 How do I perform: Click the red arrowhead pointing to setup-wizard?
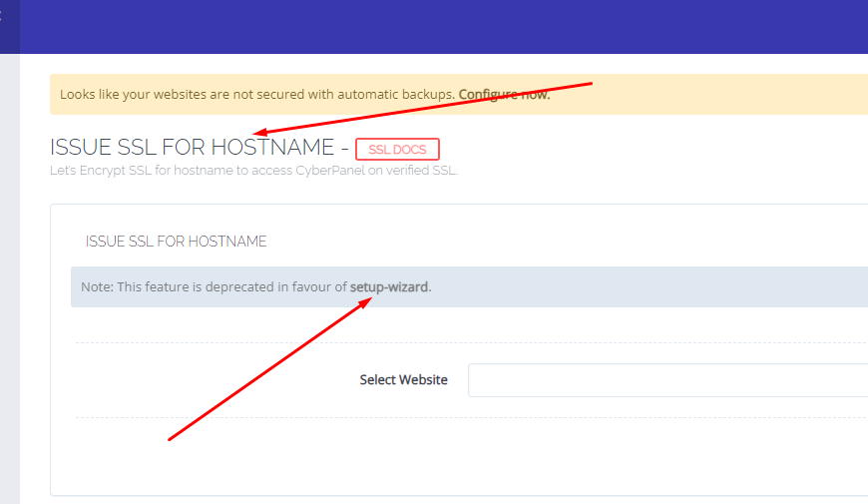[365, 301]
